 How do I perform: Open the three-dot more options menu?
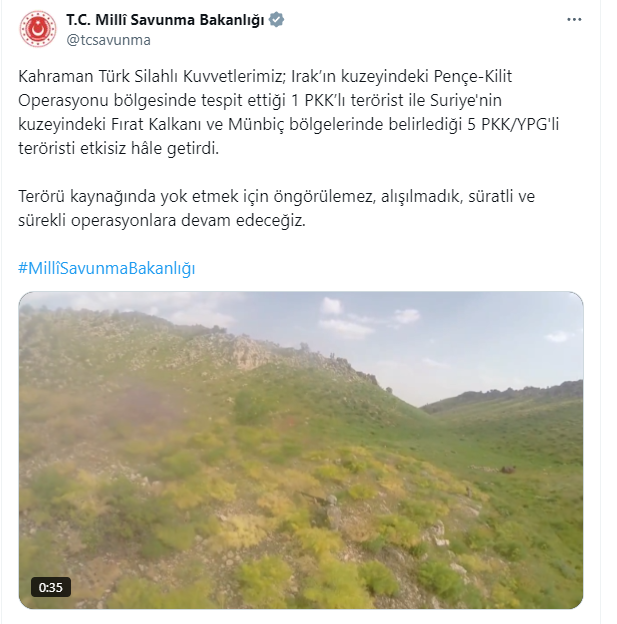pyautogui.click(x=574, y=20)
